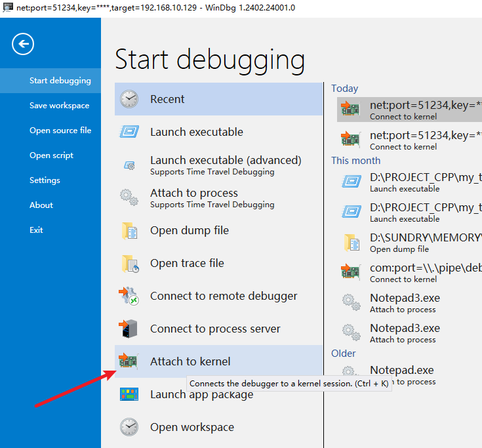Click the This month group heading

[x=355, y=161]
